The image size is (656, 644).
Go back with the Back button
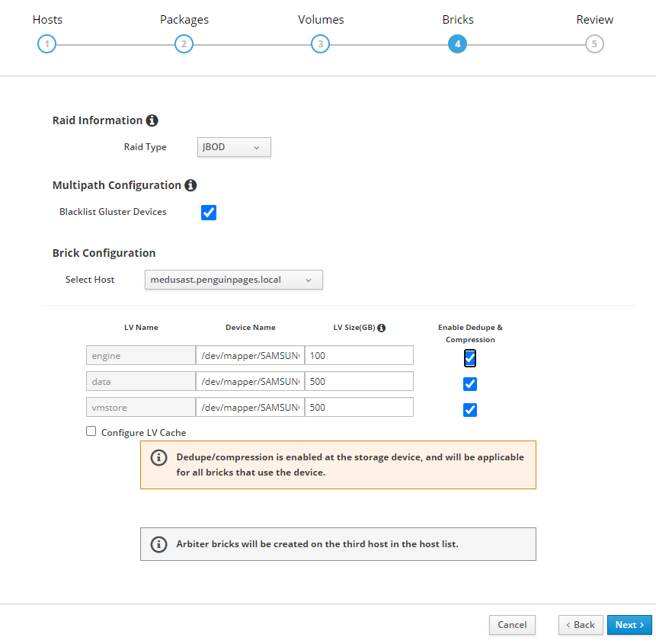(580, 625)
